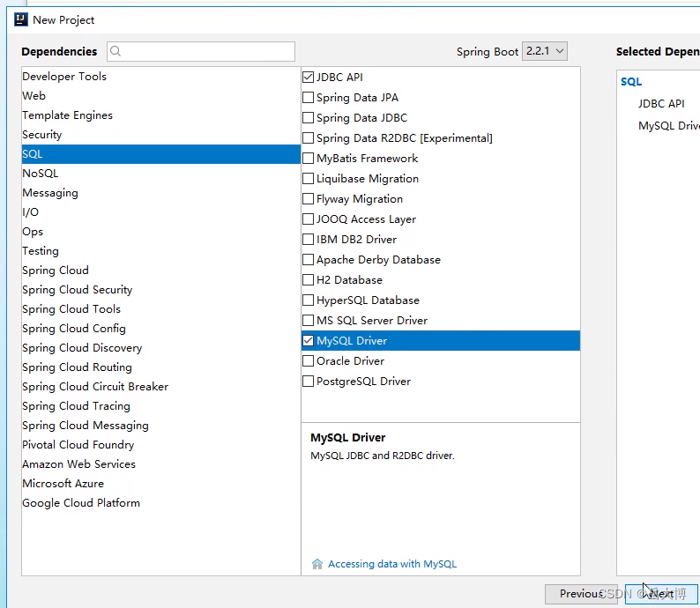Open the Messaging category

tap(160, 193)
